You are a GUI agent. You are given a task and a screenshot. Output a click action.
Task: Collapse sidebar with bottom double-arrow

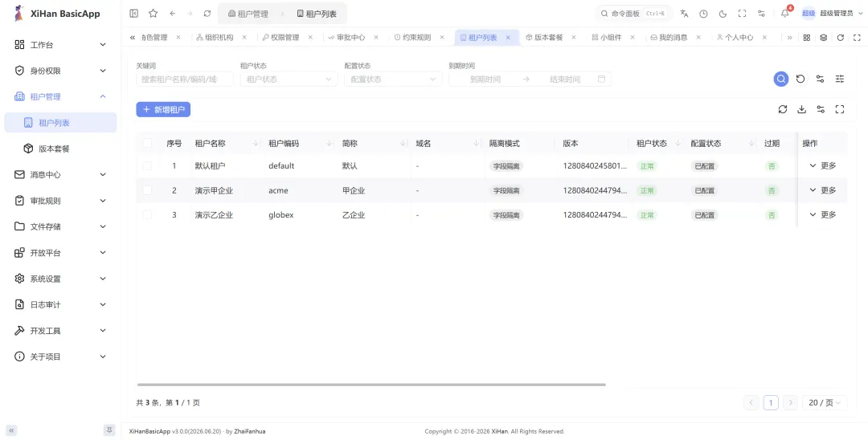pos(11,430)
